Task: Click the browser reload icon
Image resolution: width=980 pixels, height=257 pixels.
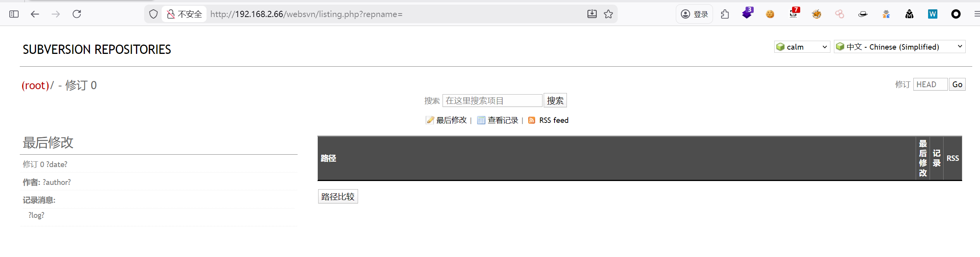Action: click(77, 14)
